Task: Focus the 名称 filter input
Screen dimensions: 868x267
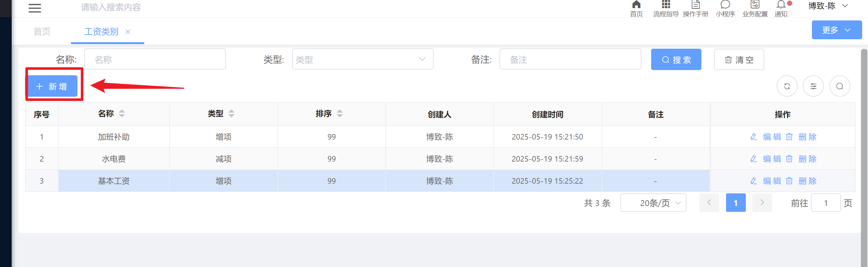Action: 155,59
